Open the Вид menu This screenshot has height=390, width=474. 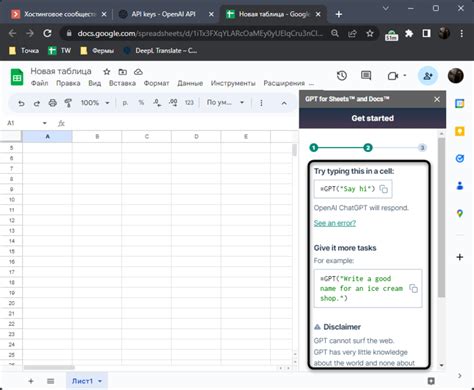click(95, 83)
